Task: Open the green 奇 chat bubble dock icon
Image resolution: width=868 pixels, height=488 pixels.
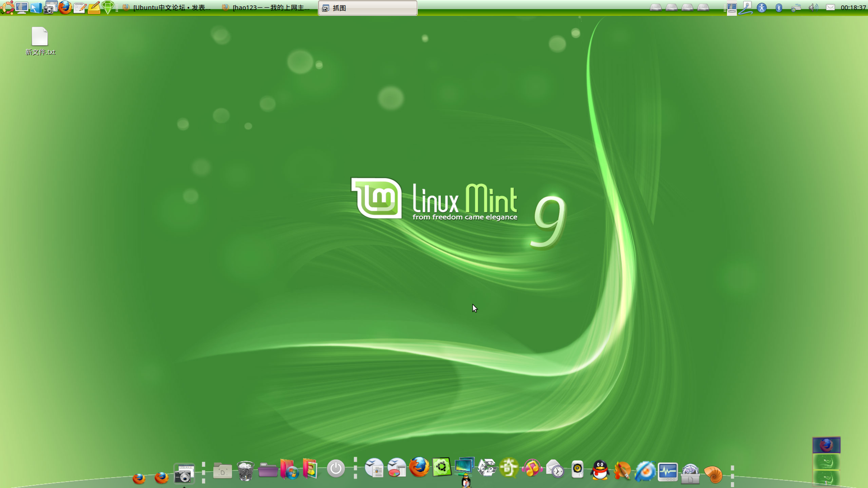Action: click(x=509, y=467)
